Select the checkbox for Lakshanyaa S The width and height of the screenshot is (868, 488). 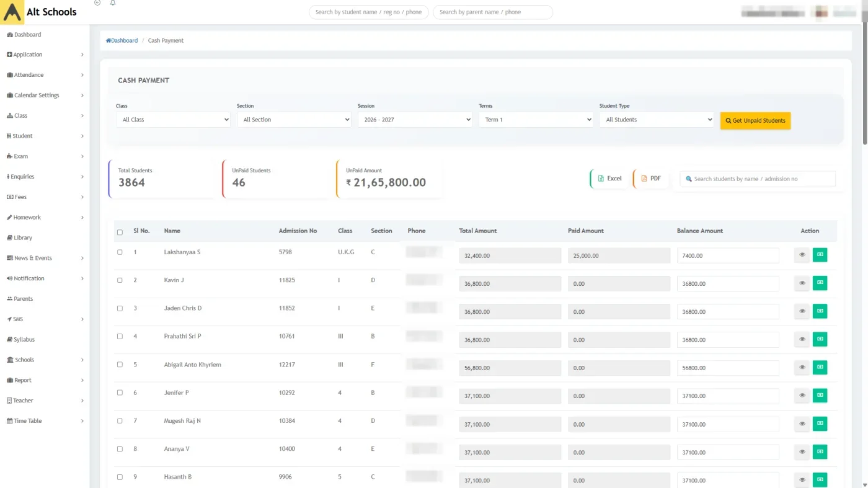point(120,252)
